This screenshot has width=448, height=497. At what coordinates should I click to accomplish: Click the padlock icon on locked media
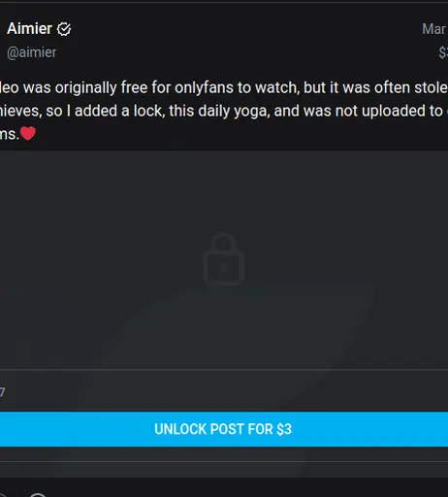224,259
